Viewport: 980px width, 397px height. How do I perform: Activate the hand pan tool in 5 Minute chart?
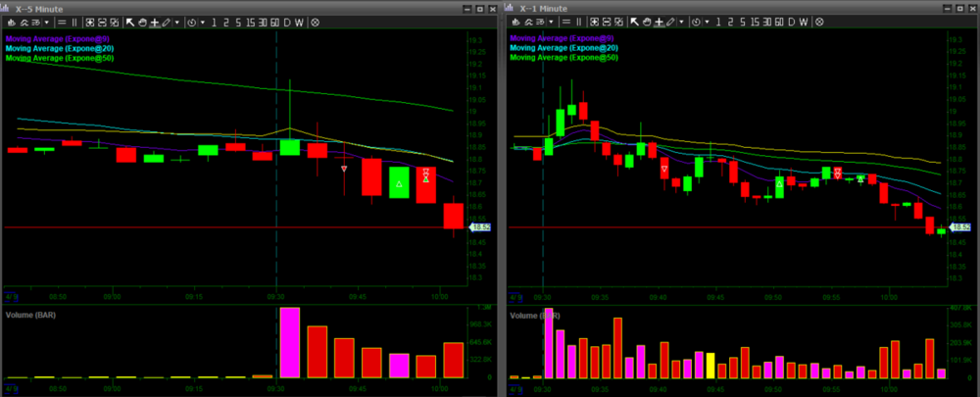click(142, 22)
